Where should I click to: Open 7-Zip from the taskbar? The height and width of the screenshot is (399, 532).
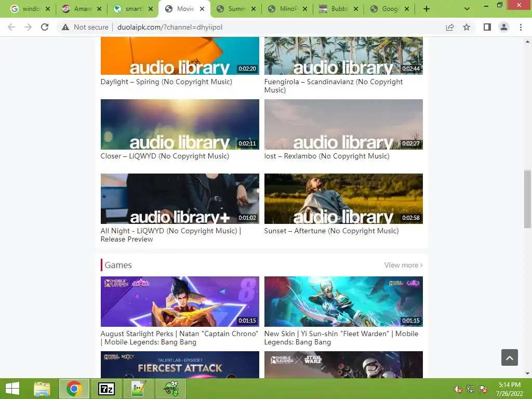point(106,389)
